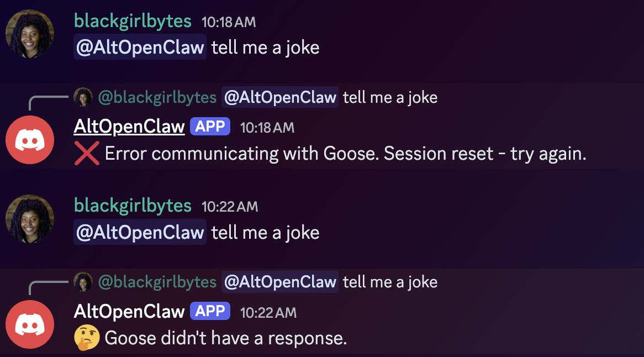
Task: Open the underlined AltOpenClaw username profile
Action: (129, 127)
